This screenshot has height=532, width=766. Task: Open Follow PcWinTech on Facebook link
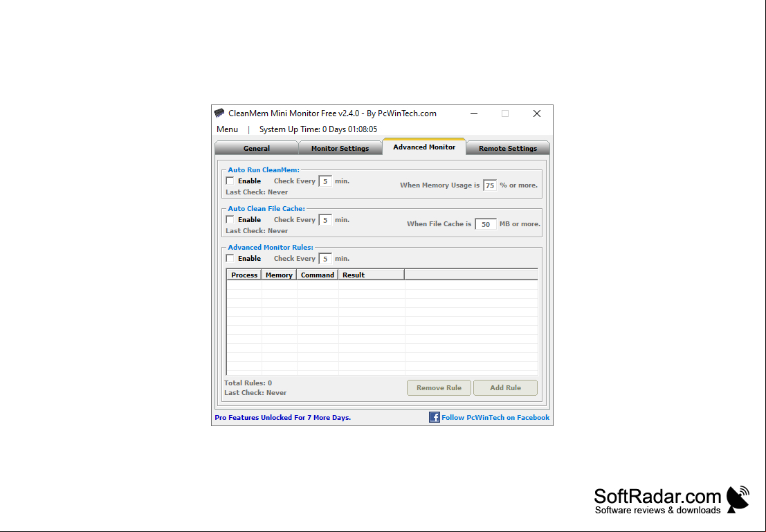coord(495,417)
